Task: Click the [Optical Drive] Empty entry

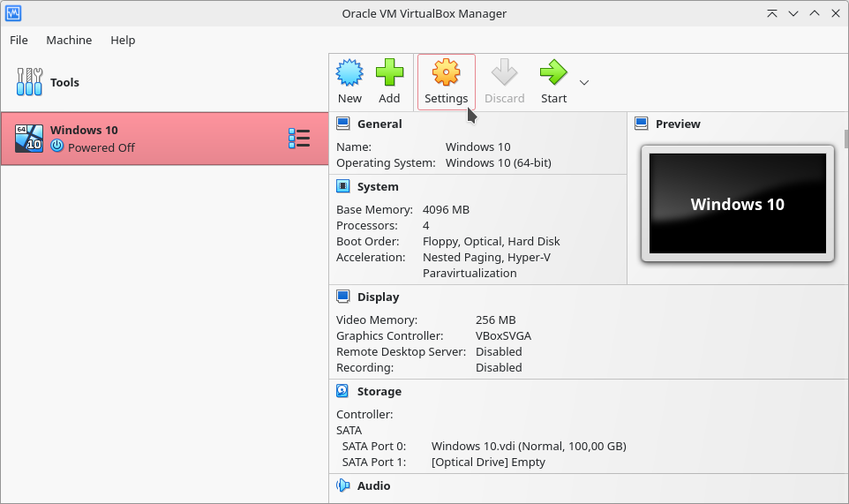Action: [x=488, y=463]
